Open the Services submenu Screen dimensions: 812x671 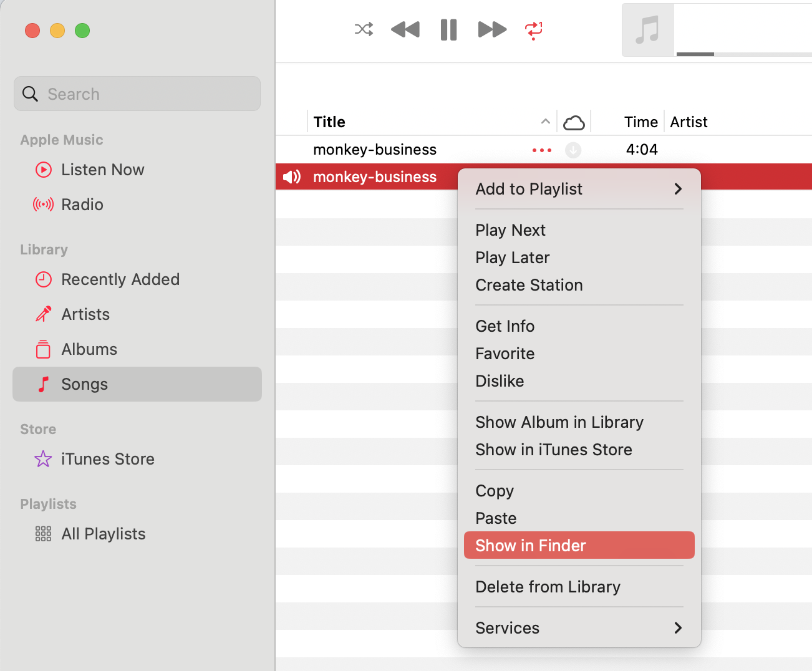507,628
